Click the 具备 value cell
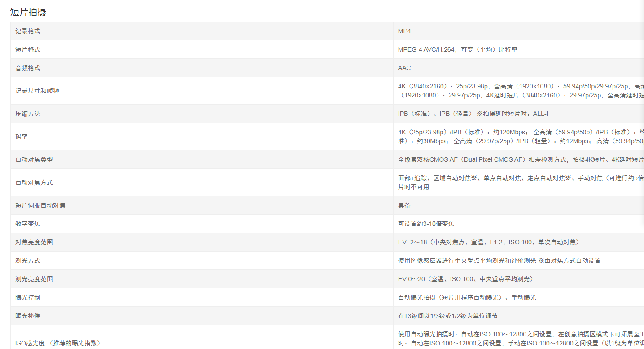Viewport: 644px width, 349px height. tap(404, 205)
